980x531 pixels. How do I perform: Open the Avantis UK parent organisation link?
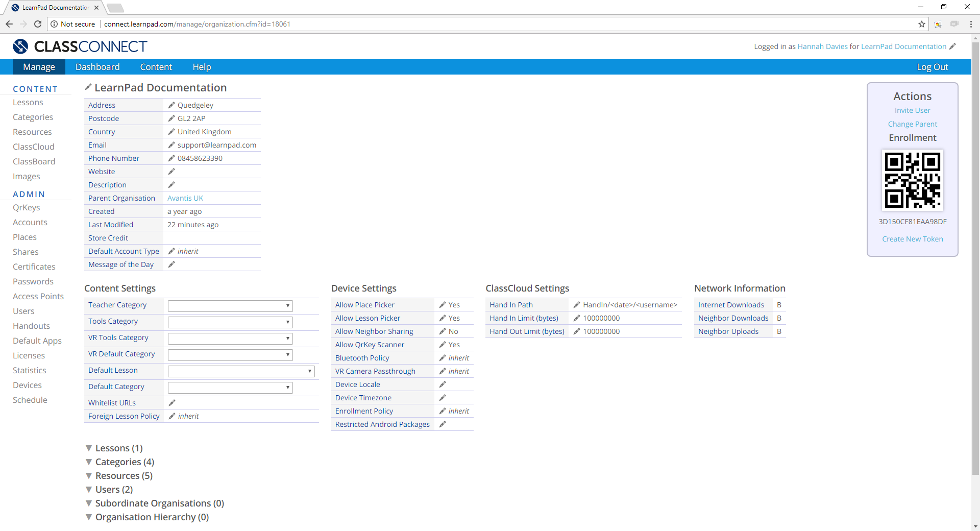[x=185, y=198]
